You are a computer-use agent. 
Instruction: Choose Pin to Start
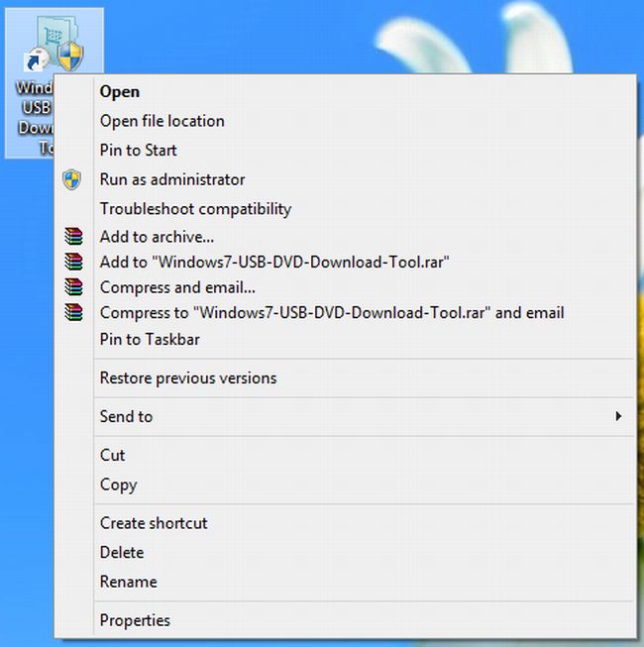[x=345, y=151]
